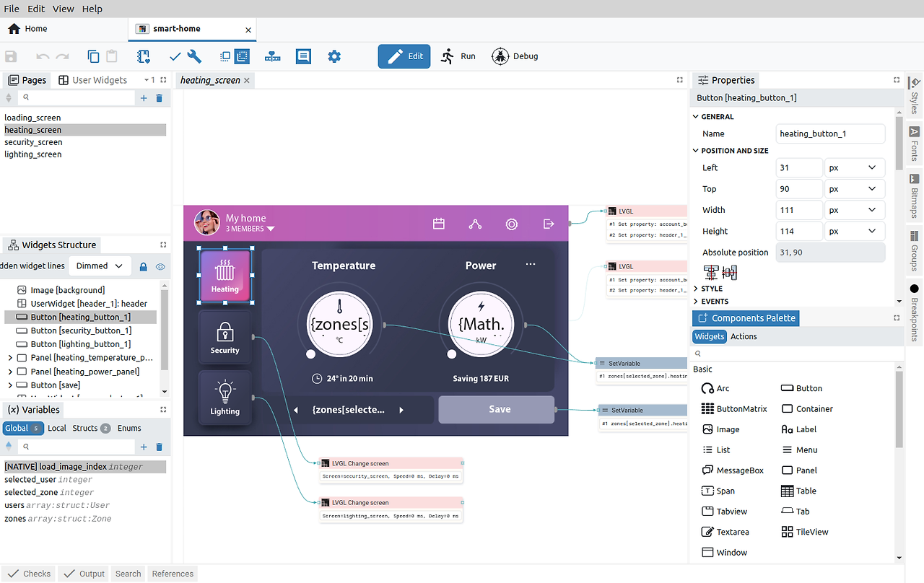This screenshot has width=924, height=583.
Task: Click the sitemap hierarchy toolbar icon
Action: click(273, 56)
